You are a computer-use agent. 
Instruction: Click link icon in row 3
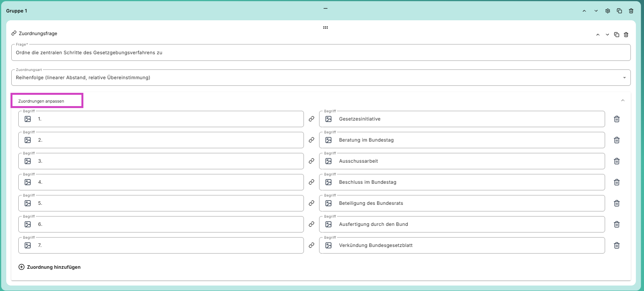coord(311,161)
